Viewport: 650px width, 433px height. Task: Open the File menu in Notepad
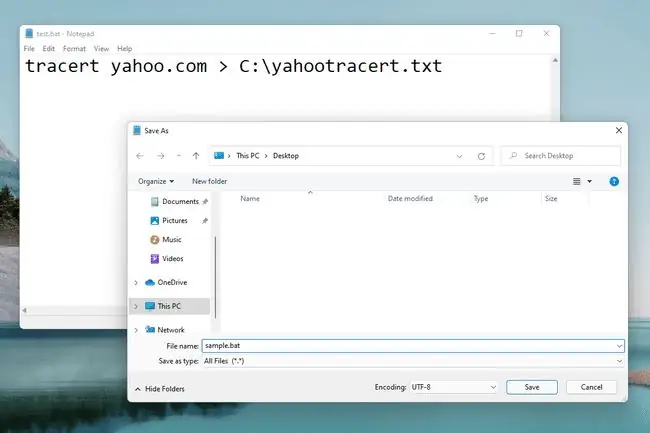tap(29, 48)
